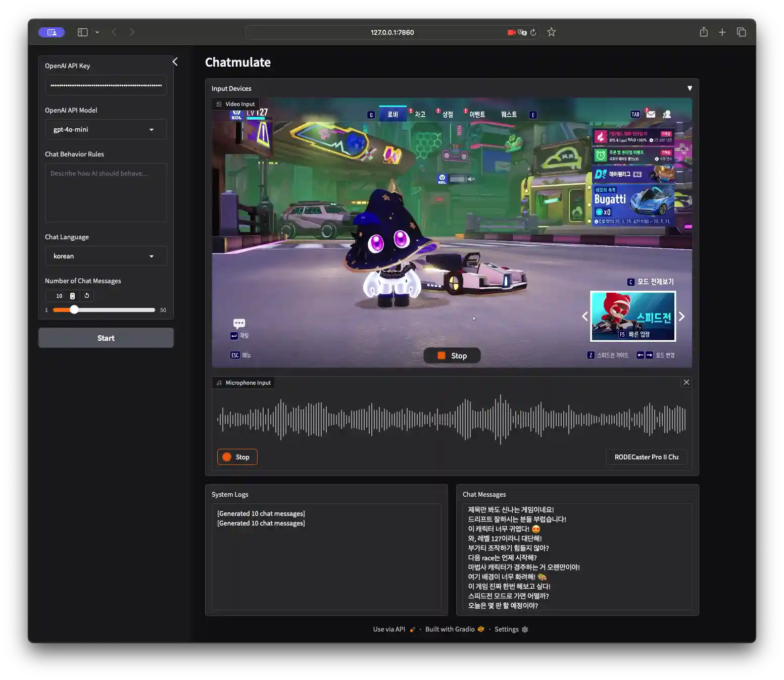Close the Microphone Input recording panel
The image size is (784, 680).
(686, 383)
